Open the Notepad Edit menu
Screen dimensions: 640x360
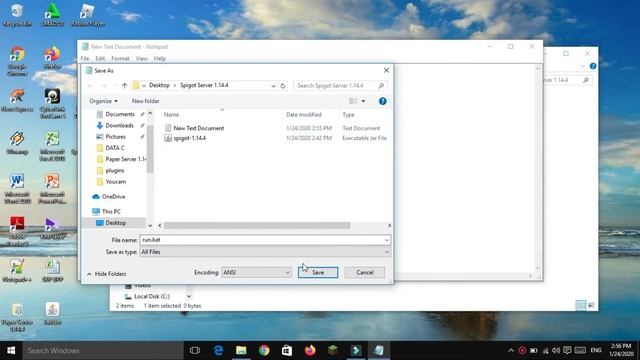click(100, 59)
